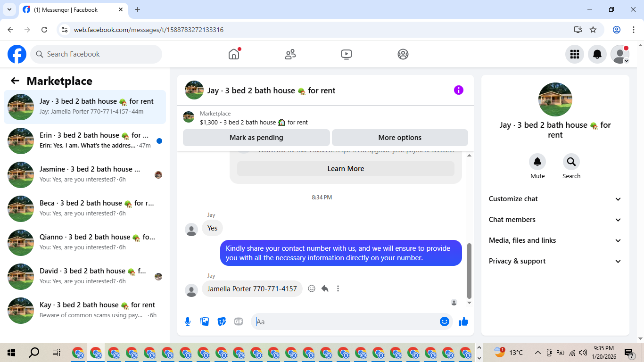Open the weather widget showing 13°C
Image resolution: width=644 pixels, height=362 pixels.
tap(508, 353)
